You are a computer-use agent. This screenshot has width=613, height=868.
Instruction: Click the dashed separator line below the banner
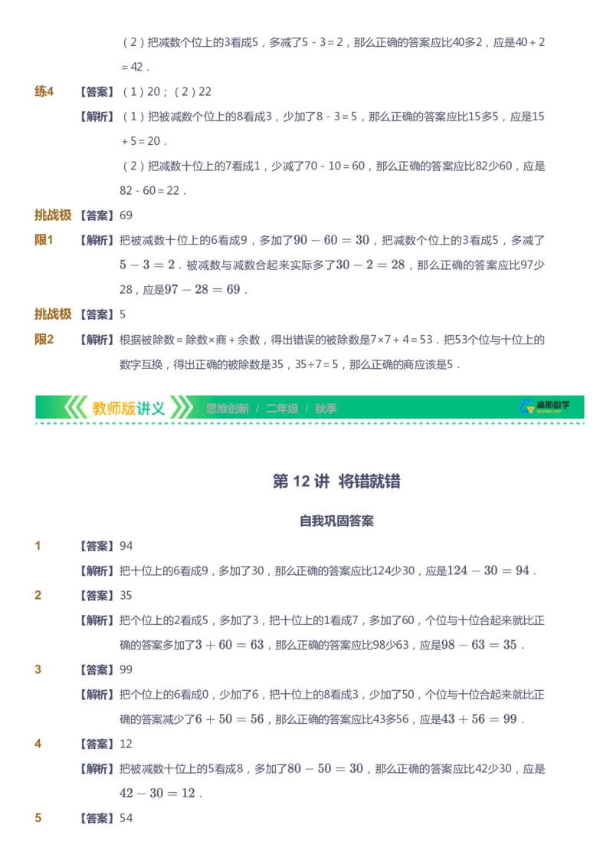[306, 423]
